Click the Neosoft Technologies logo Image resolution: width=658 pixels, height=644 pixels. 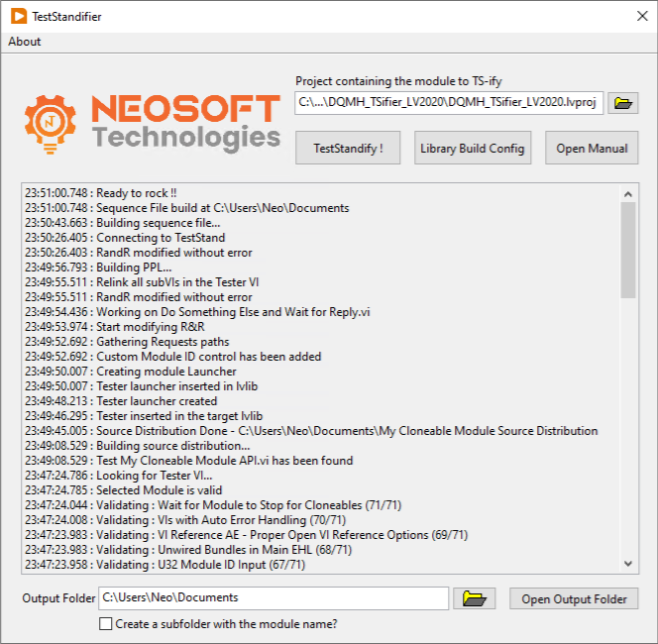click(x=152, y=124)
